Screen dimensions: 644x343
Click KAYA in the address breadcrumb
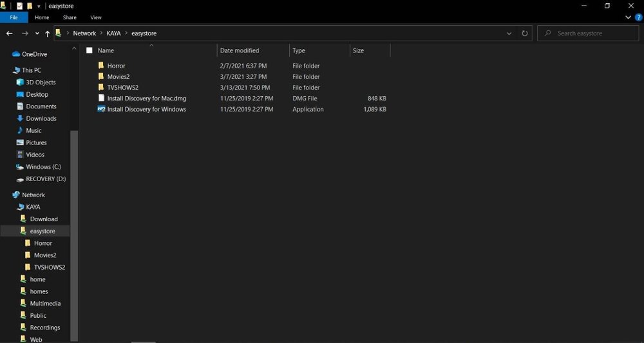pos(113,34)
